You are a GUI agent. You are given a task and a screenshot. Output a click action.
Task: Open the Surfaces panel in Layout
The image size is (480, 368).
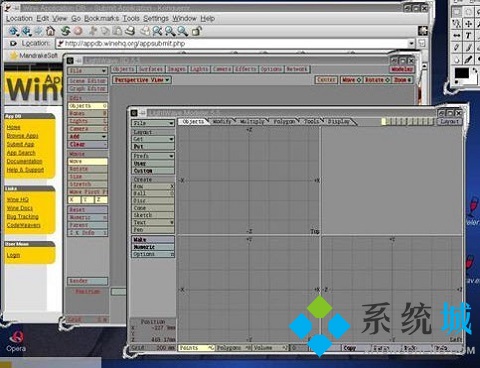point(151,69)
